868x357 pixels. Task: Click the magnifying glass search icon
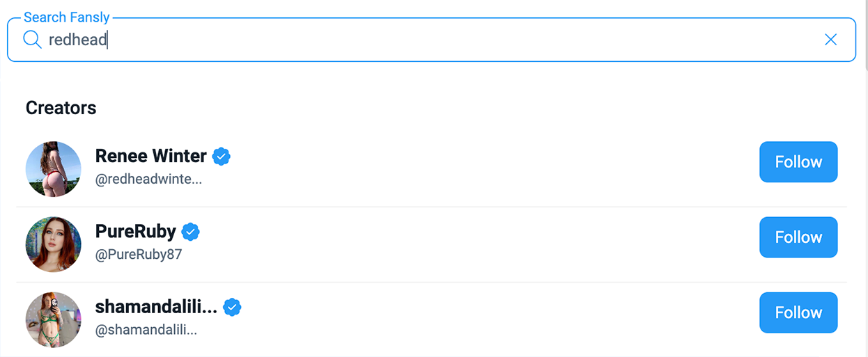tap(32, 40)
